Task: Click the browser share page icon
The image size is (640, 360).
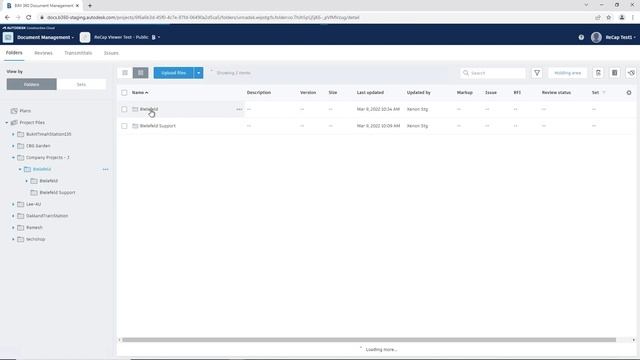Action: pos(598,17)
